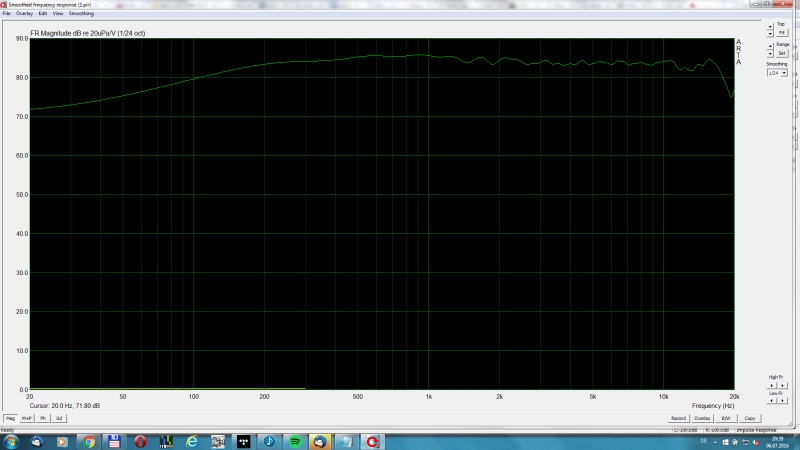Open Chrome from the taskbar
Viewport: 800px width, 450px height.
88,442
